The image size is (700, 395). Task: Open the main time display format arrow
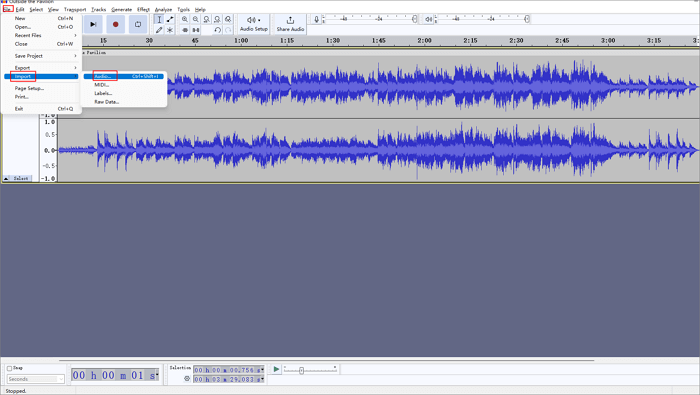pos(157,374)
